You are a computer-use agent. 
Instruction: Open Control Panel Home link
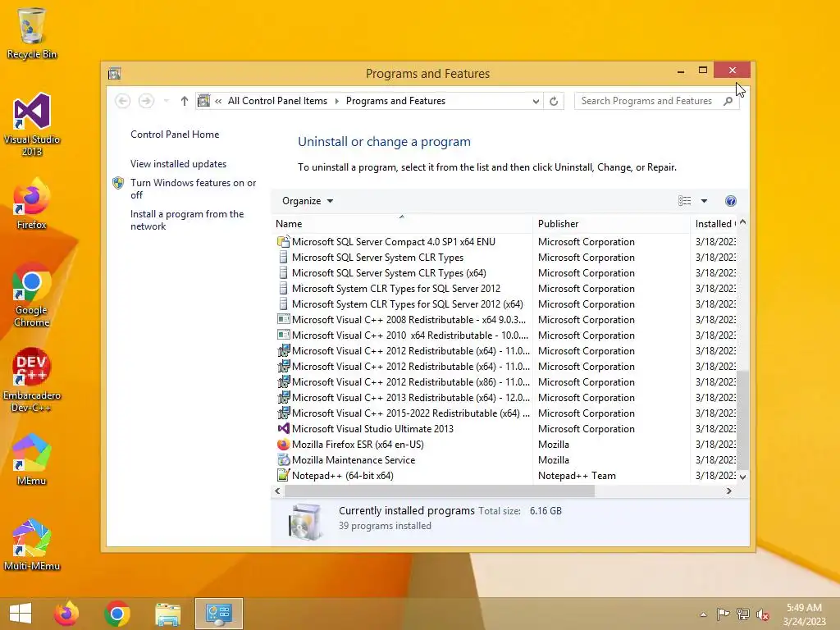coord(175,135)
